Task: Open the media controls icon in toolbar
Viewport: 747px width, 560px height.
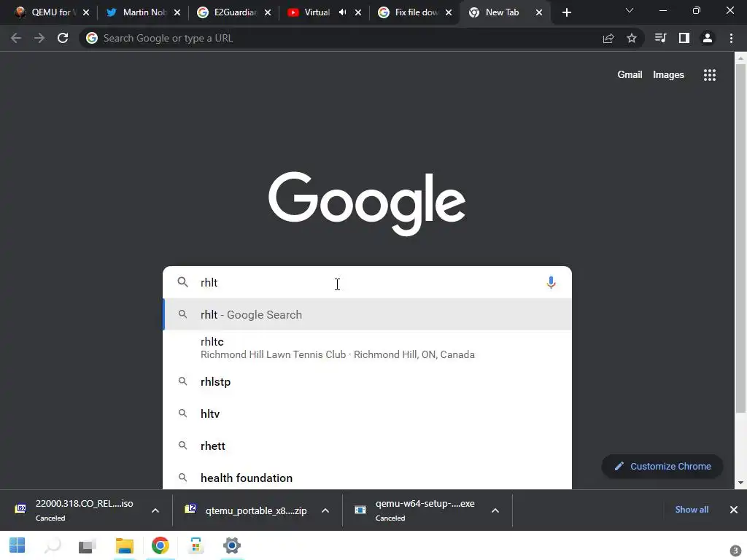Action: (660, 38)
